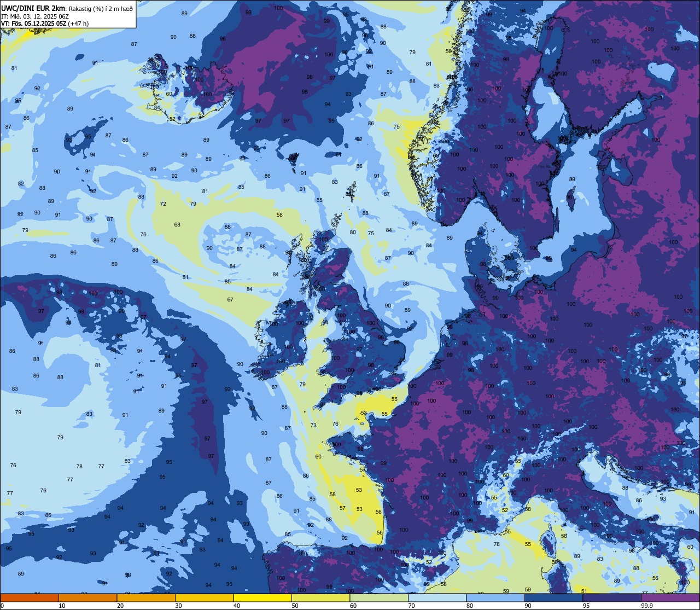Click the '10' tick label on the legend
Image resolution: width=700 pixels, height=610 pixels.
click(62, 606)
